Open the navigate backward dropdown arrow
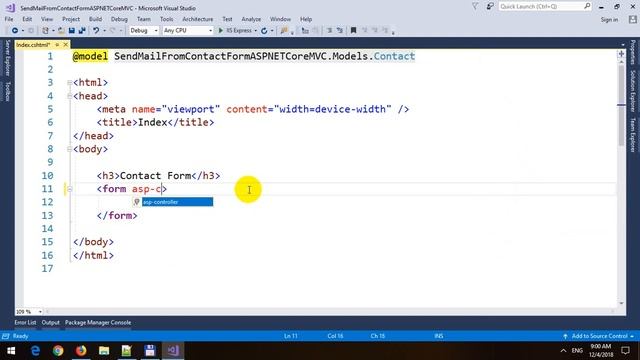640x360 pixels. click(x=23, y=31)
